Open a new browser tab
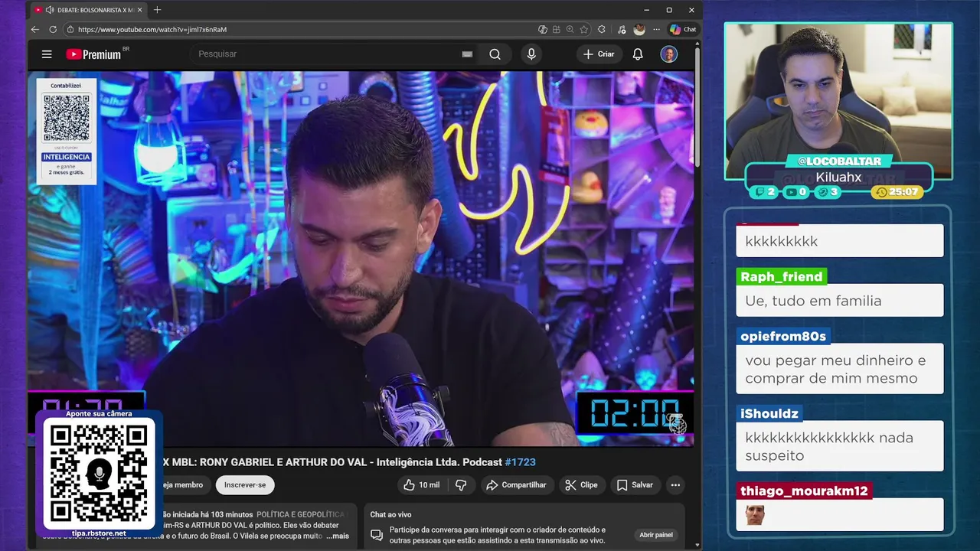 pyautogui.click(x=157, y=10)
